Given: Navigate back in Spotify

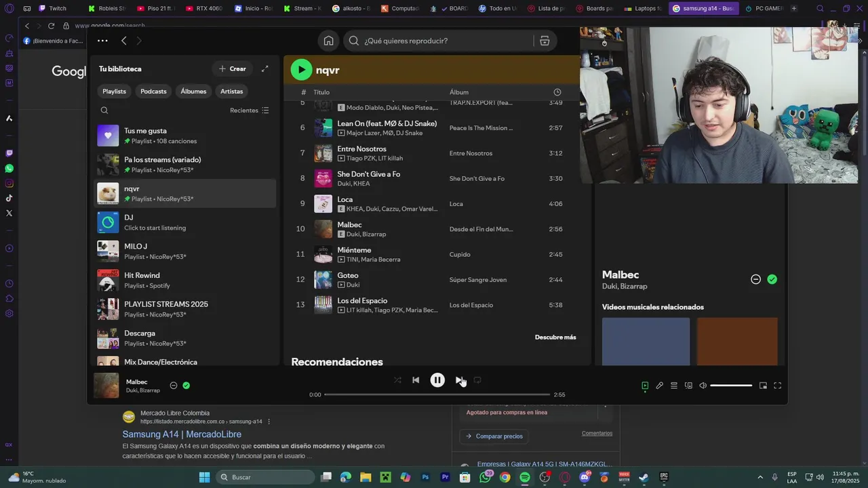Looking at the screenshot, I should (x=123, y=41).
